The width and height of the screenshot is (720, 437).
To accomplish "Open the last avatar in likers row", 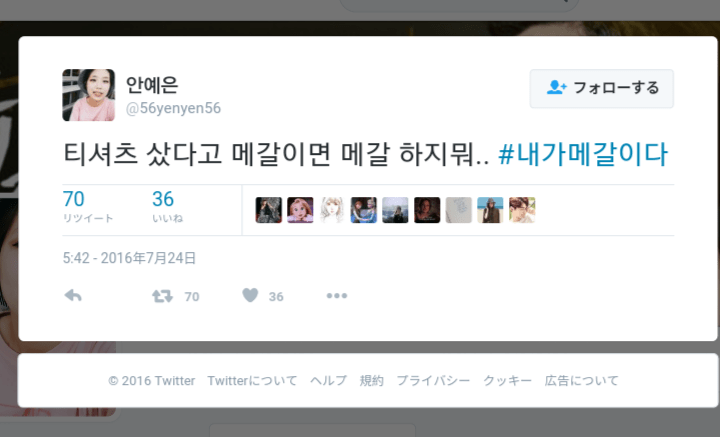I will click(522, 210).
